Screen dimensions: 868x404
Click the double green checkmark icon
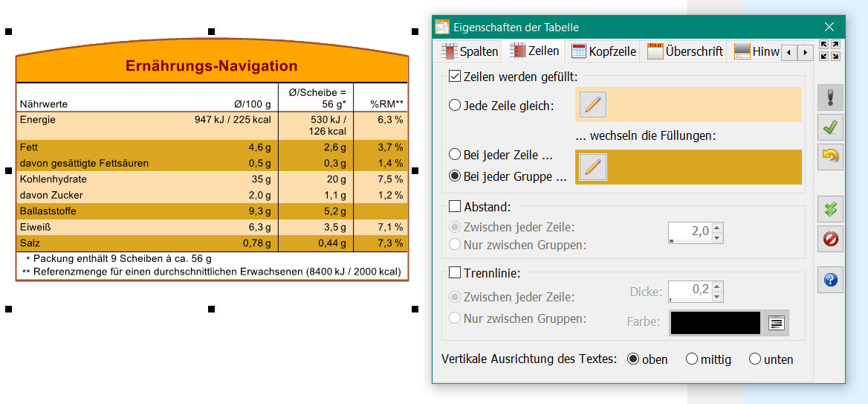point(830,209)
